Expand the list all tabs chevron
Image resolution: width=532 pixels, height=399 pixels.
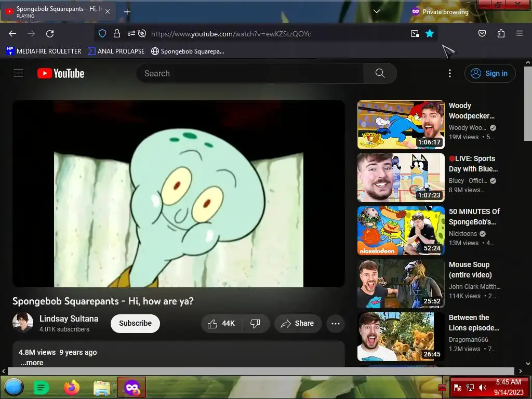pos(377,11)
